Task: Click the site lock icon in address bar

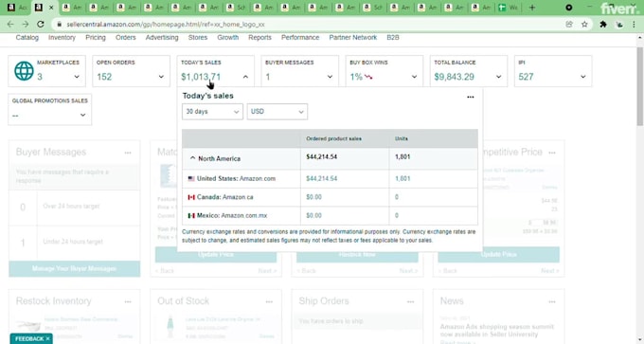Action: (x=59, y=25)
